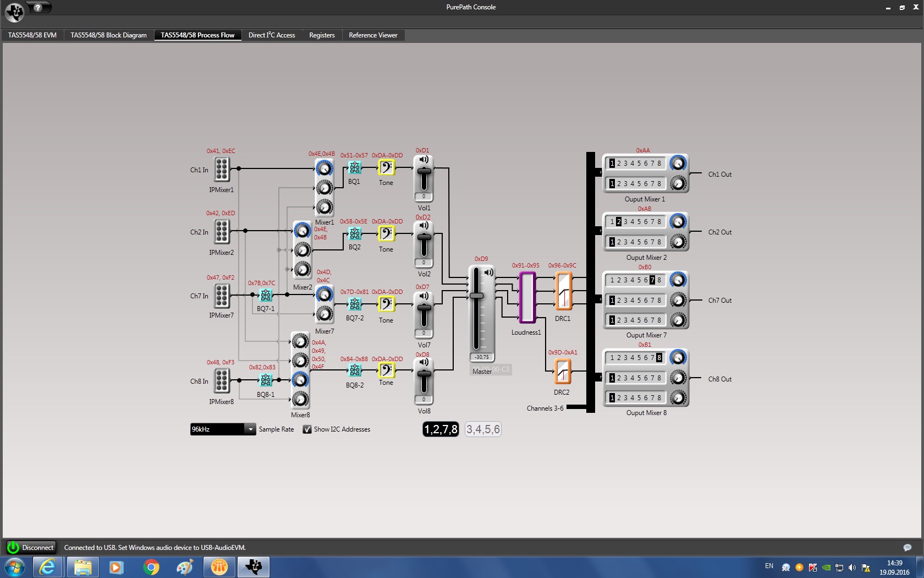Open the BQ7-2 biquad filter icon

(355, 304)
